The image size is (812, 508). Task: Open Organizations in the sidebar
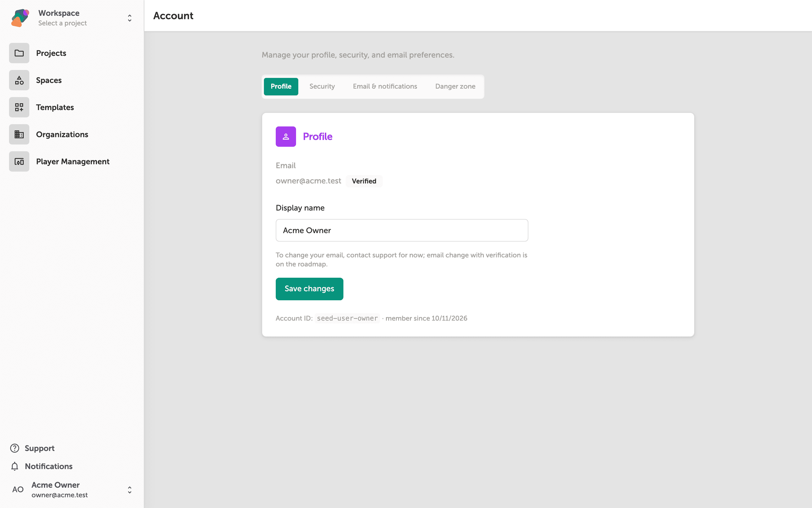tap(72, 134)
